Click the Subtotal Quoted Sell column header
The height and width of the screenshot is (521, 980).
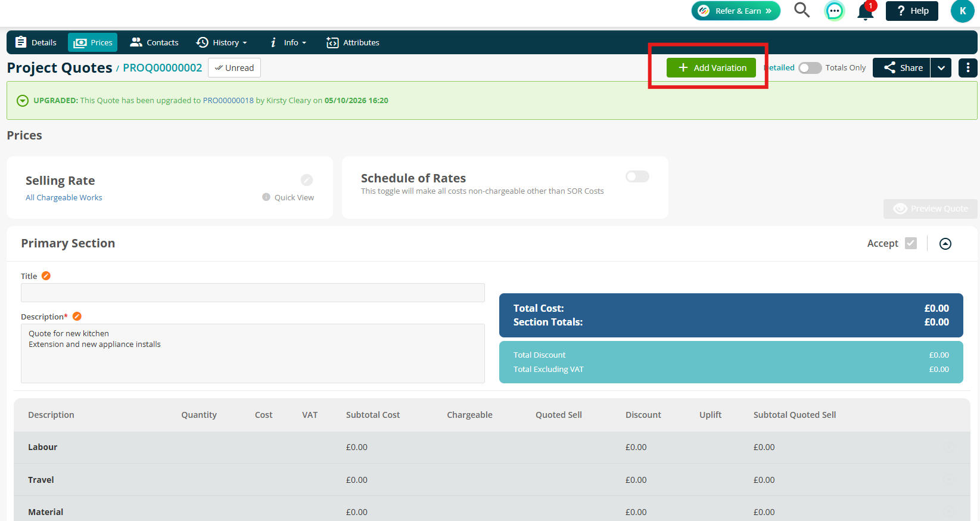coord(795,415)
